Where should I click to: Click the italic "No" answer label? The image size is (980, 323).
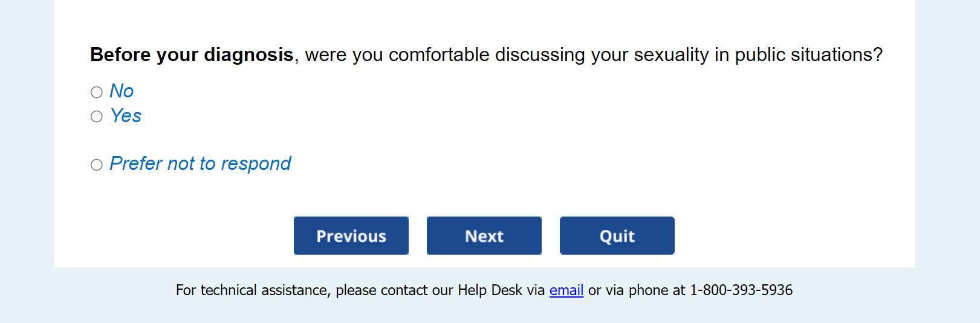click(x=122, y=91)
